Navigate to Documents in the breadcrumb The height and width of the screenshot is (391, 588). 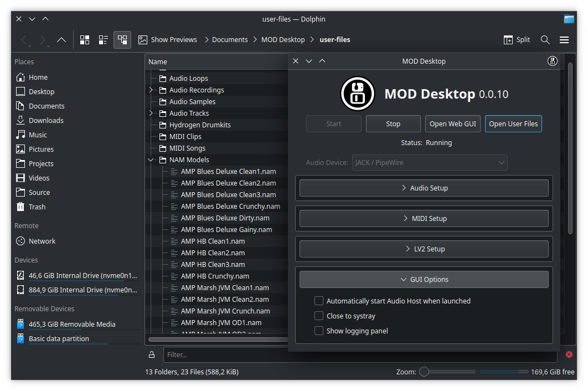click(x=230, y=40)
